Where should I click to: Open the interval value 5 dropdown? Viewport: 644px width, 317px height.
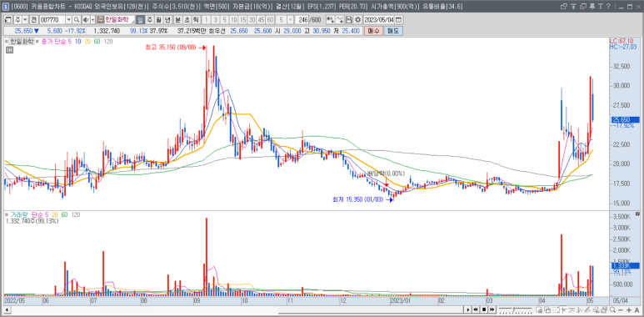point(291,20)
